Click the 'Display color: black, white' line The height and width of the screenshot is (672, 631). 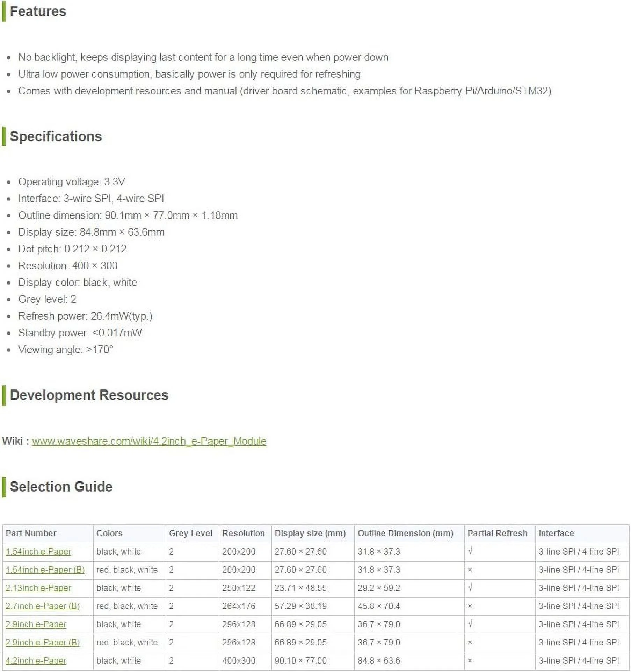(x=78, y=283)
